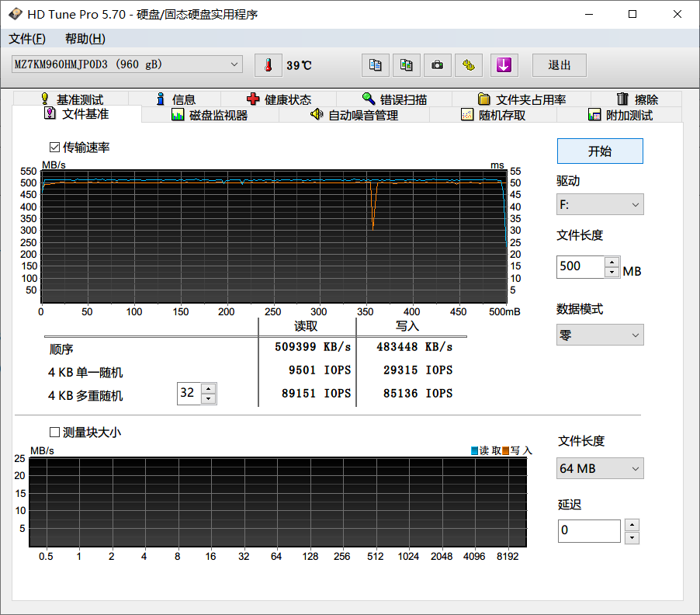Click the 读取 column header
Screen dimensions: 700x615
coord(306,326)
